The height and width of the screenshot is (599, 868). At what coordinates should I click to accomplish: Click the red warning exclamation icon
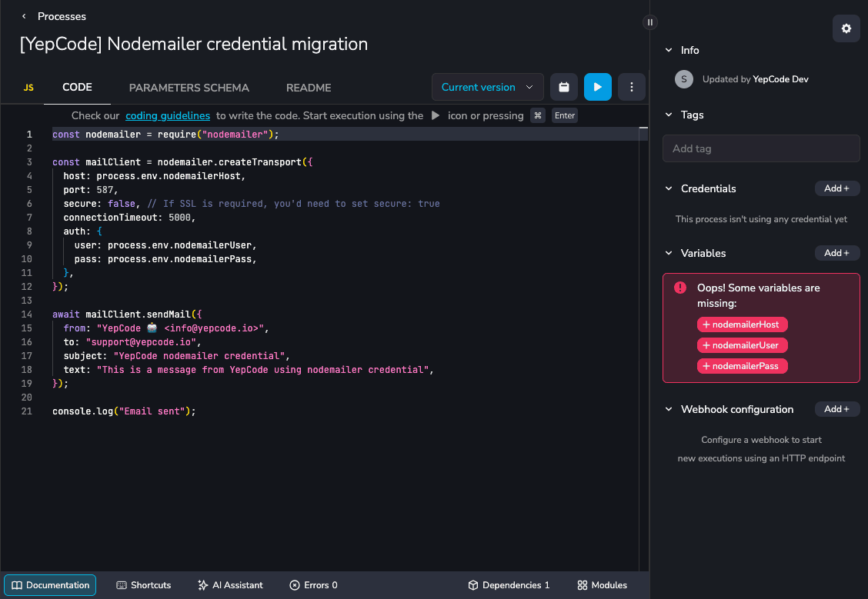pyautogui.click(x=679, y=288)
